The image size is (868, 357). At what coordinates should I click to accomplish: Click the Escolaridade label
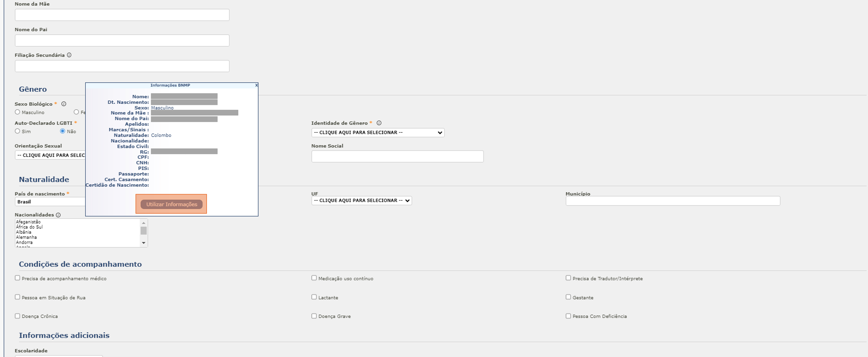[x=31, y=351]
